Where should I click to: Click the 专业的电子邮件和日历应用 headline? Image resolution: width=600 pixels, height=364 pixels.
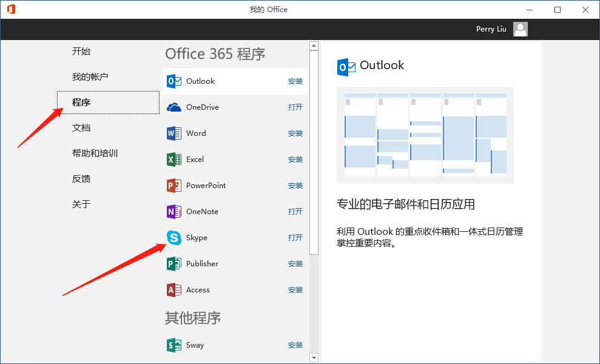click(406, 204)
